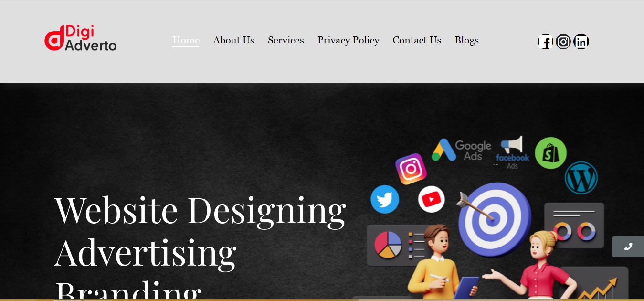This screenshot has height=301, width=644.
Task: Open the Facebook social icon in header
Action: point(546,42)
